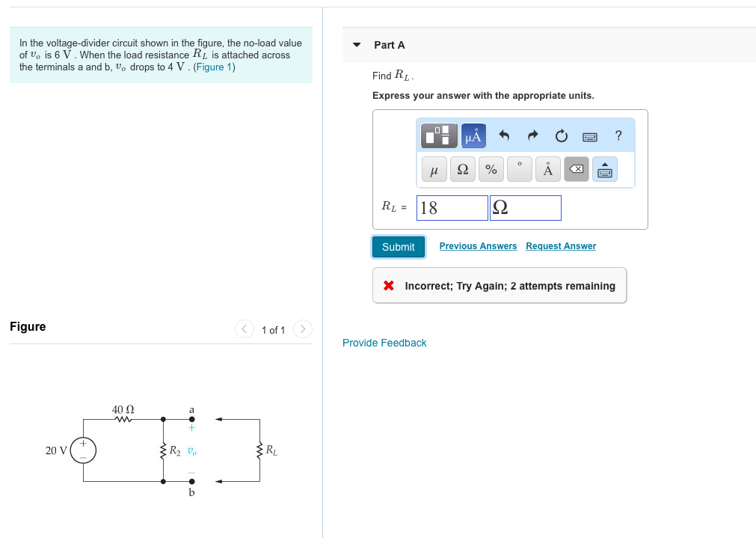Undo the last answer edit
Screen dimensions: 756x538
[503, 135]
